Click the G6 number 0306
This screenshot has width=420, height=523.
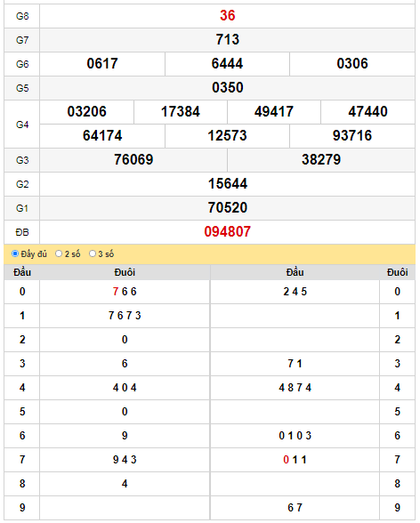352,64
